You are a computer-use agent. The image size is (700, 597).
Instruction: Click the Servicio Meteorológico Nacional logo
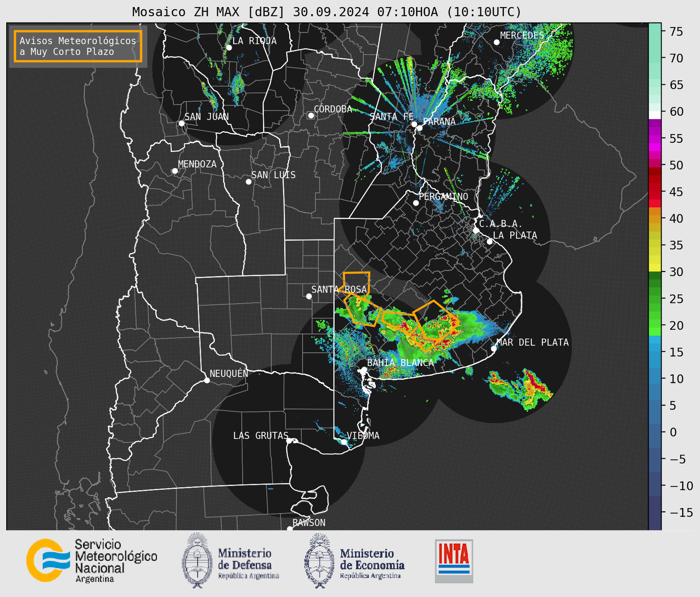click(92, 560)
